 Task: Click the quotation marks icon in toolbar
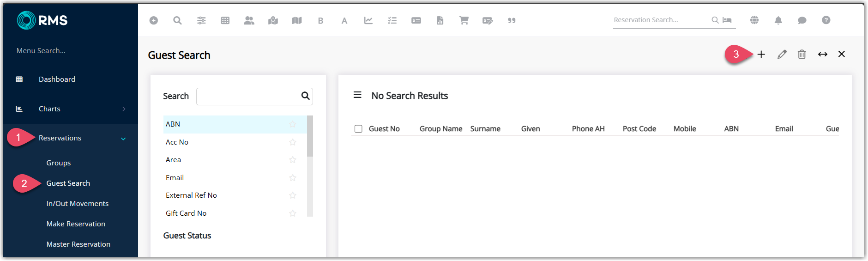point(512,20)
